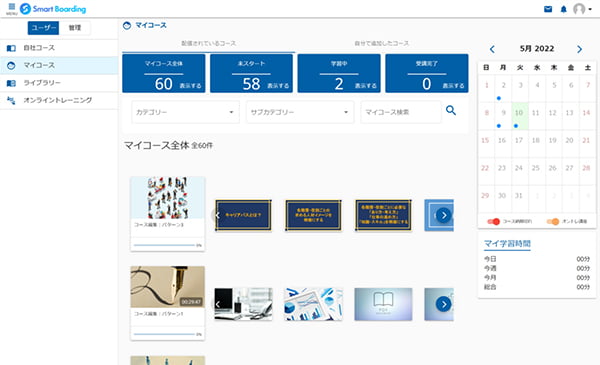This screenshot has width=600, height=365.
Task: Click the 自社コース sidebar icon
Action: coord(11,48)
